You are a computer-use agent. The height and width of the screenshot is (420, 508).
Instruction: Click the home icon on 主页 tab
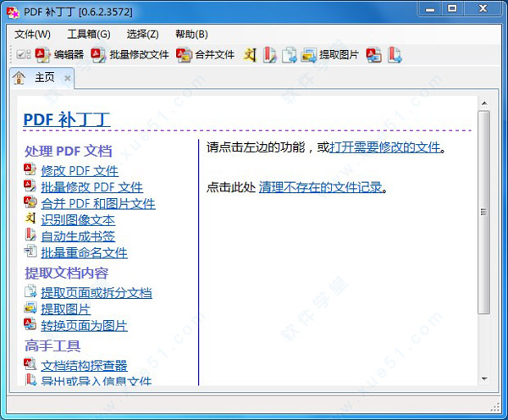pos(19,78)
